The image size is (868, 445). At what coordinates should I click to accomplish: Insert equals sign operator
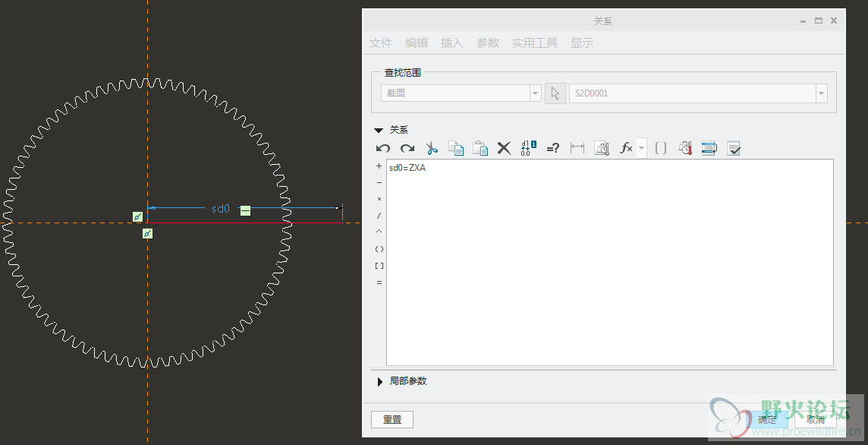click(x=379, y=282)
